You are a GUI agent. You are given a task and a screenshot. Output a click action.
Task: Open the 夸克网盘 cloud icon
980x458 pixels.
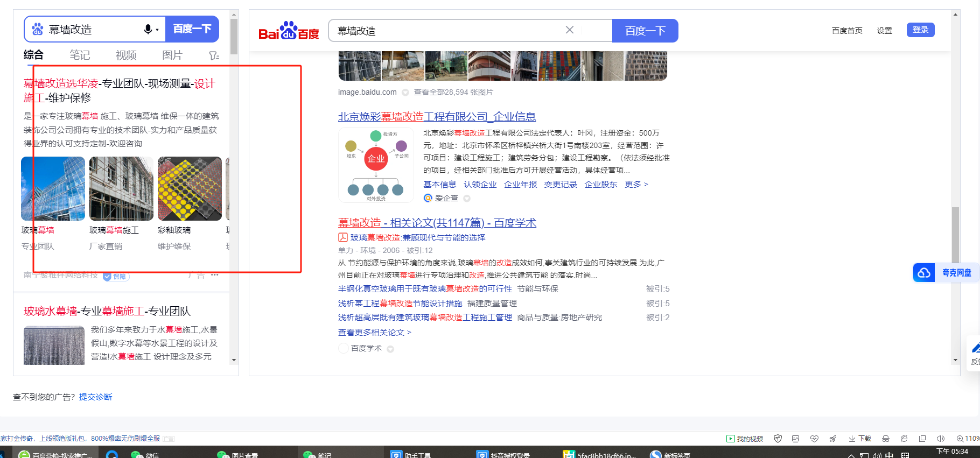[x=924, y=273]
